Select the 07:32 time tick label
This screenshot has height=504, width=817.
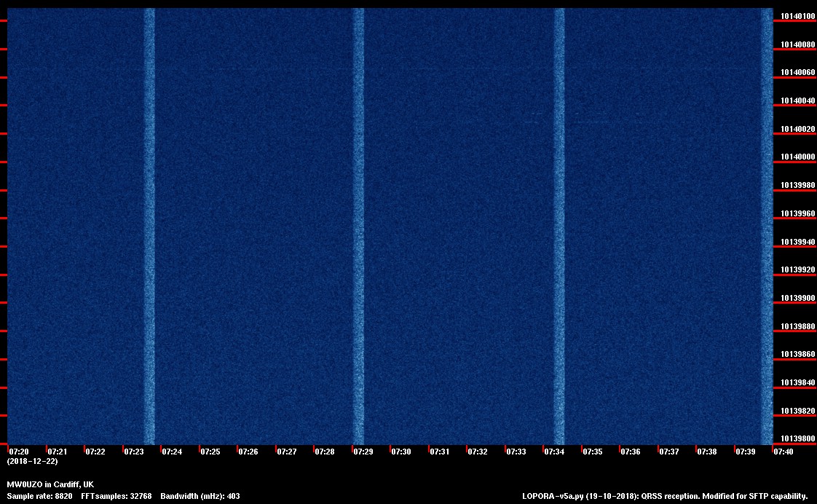pyautogui.click(x=478, y=452)
